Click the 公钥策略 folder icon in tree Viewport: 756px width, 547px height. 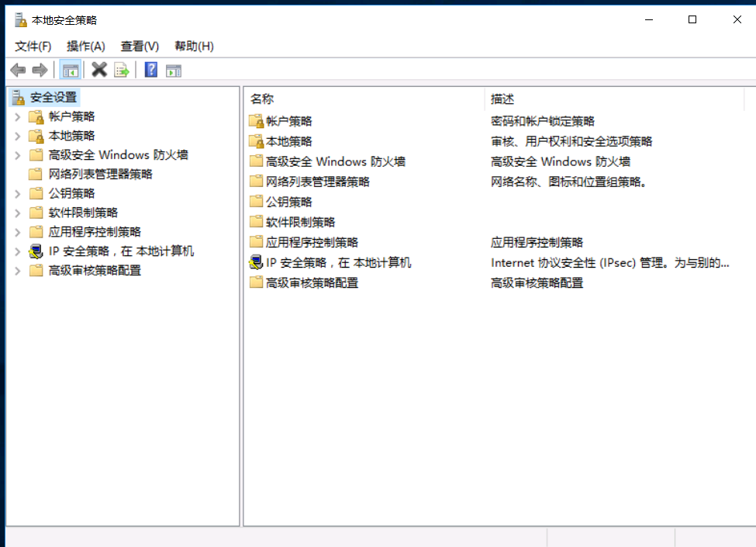click(x=36, y=193)
